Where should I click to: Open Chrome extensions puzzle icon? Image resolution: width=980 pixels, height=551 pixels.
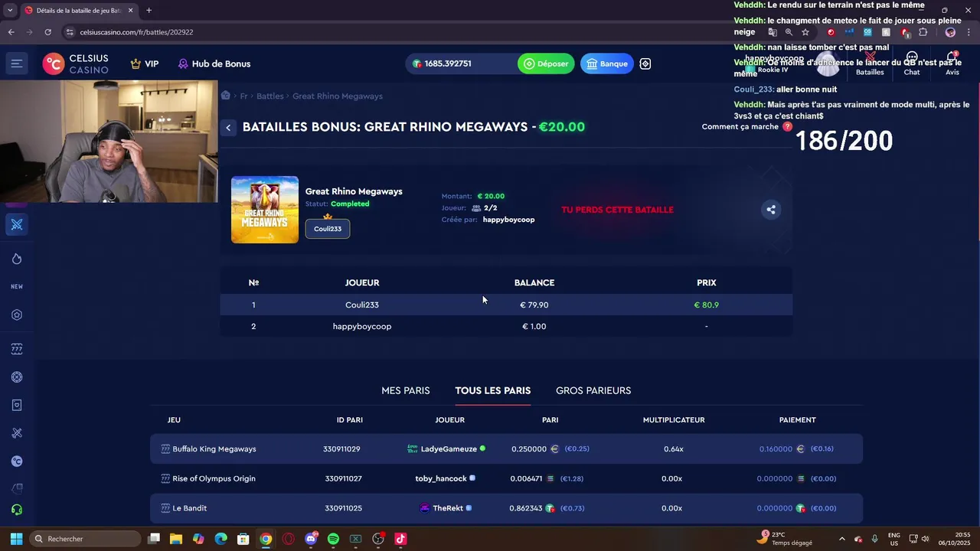923,32
